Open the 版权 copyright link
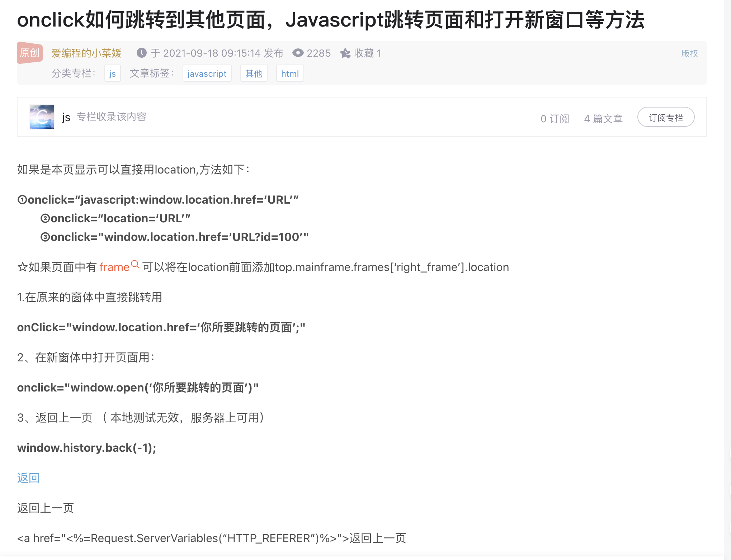 (689, 53)
